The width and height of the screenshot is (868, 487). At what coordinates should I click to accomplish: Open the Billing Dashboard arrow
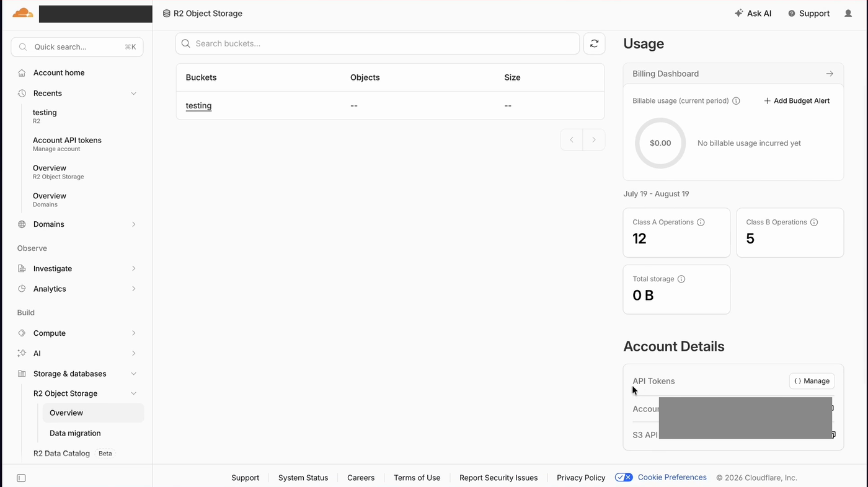830,74
